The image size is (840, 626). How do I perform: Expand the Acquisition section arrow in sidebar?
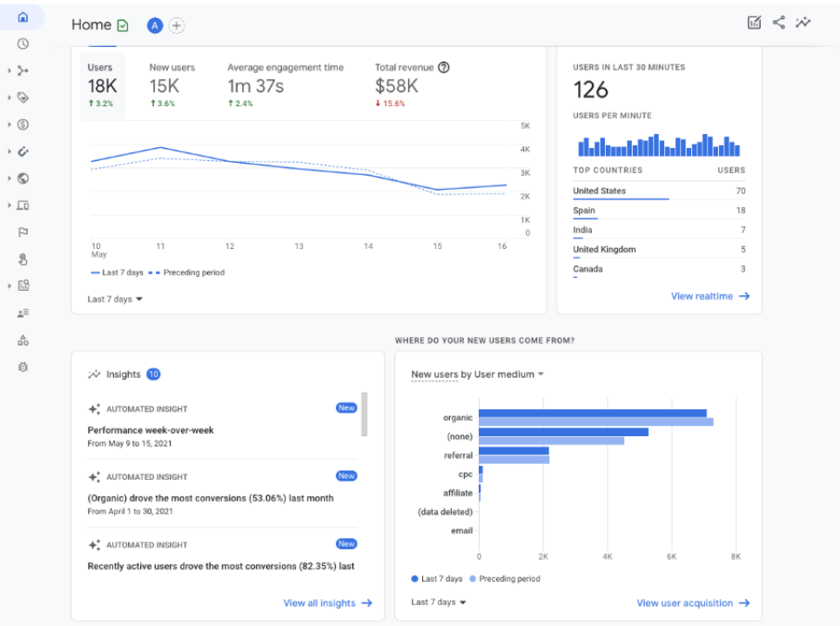point(9,71)
